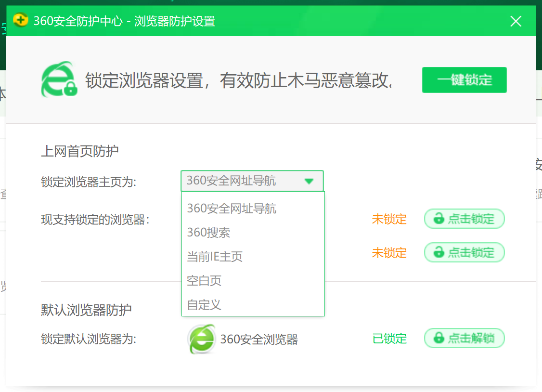Click the 锁定默认浏览器为 label
The height and width of the screenshot is (392, 542).
[x=89, y=339]
